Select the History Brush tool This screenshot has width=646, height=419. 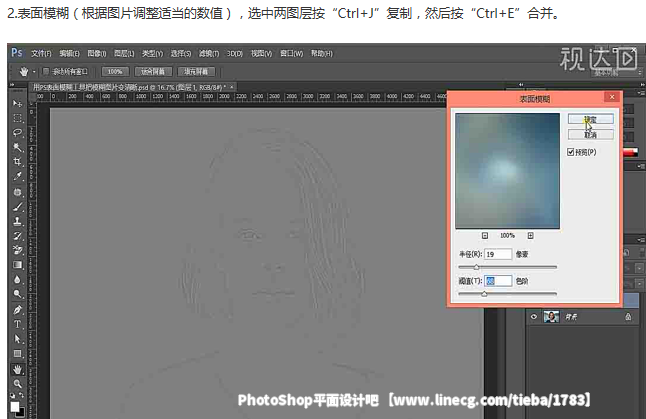tap(17, 236)
